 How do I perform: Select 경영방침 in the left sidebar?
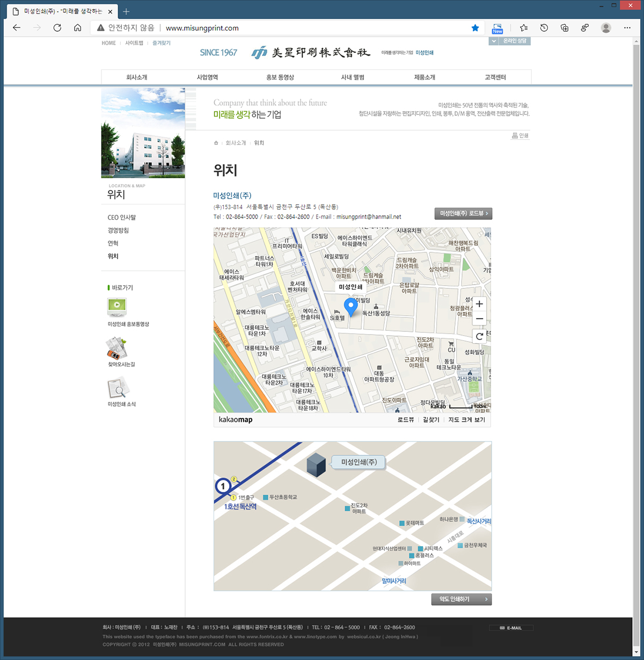[118, 230]
